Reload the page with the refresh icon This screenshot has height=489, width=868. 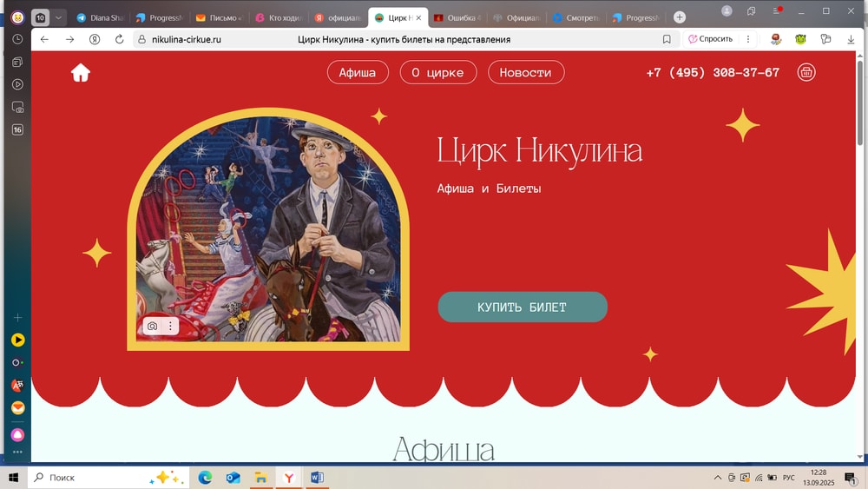[119, 39]
